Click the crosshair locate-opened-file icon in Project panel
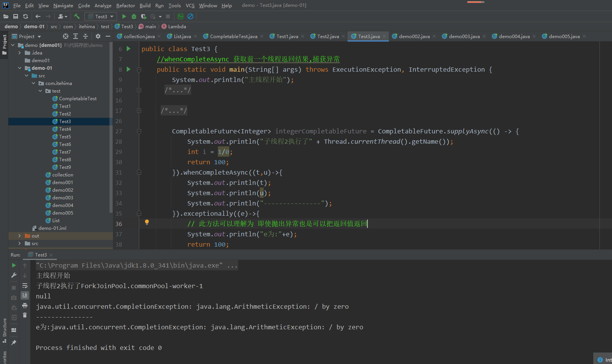 click(x=66, y=36)
